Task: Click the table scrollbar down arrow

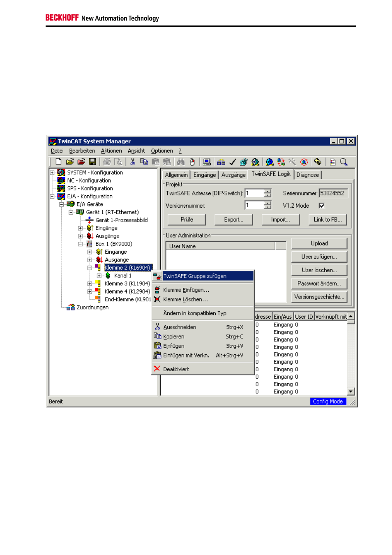Action: [351, 391]
